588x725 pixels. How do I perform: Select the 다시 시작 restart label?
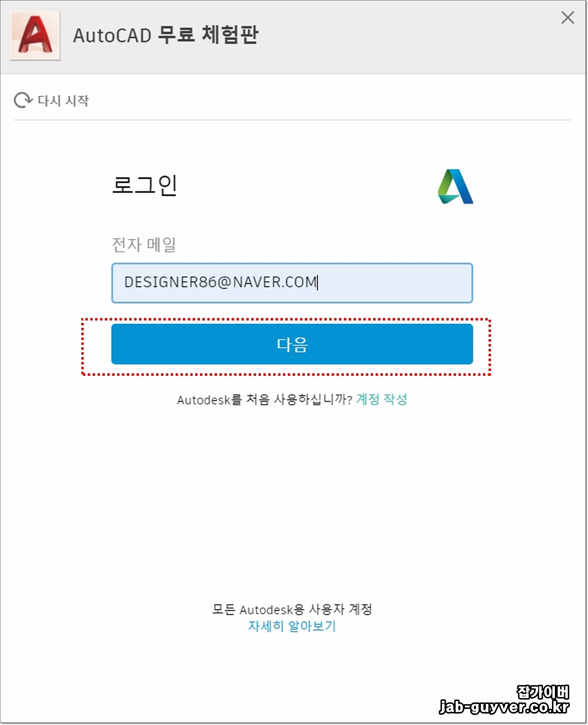point(63,101)
